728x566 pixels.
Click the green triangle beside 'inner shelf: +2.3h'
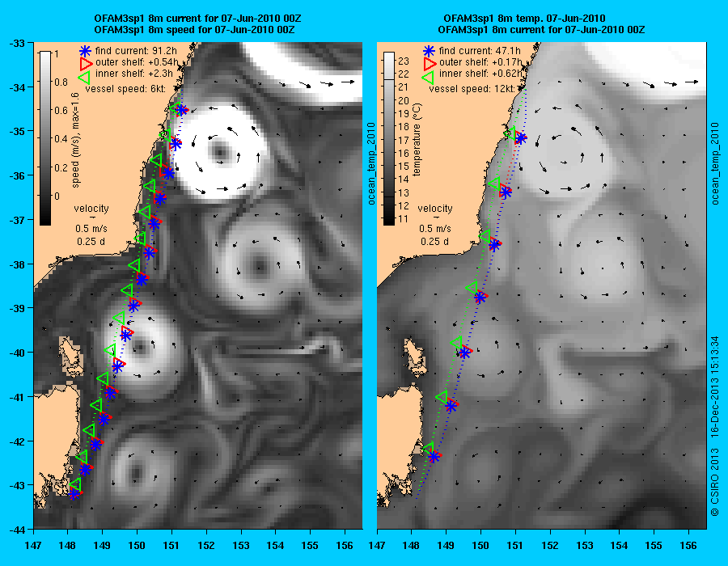[x=84, y=77]
